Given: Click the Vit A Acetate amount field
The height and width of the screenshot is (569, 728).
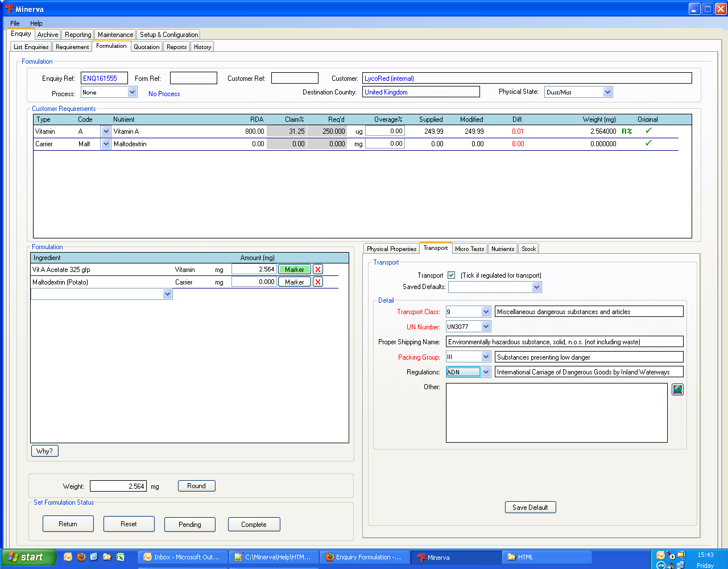Looking at the screenshot, I should pyautogui.click(x=254, y=270).
